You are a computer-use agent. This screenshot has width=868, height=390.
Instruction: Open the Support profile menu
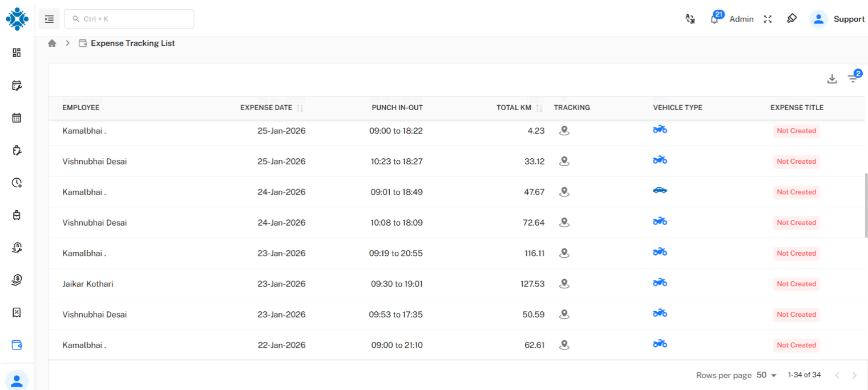click(849, 19)
